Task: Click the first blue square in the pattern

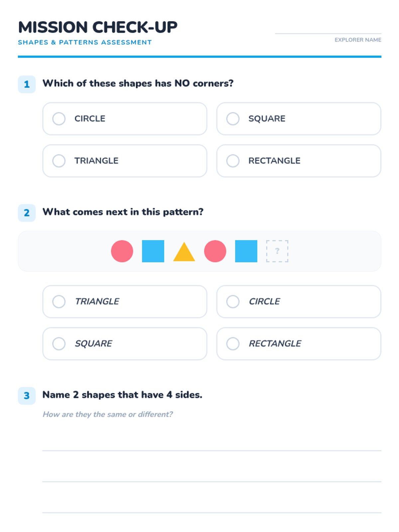Action: coord(153,251)
